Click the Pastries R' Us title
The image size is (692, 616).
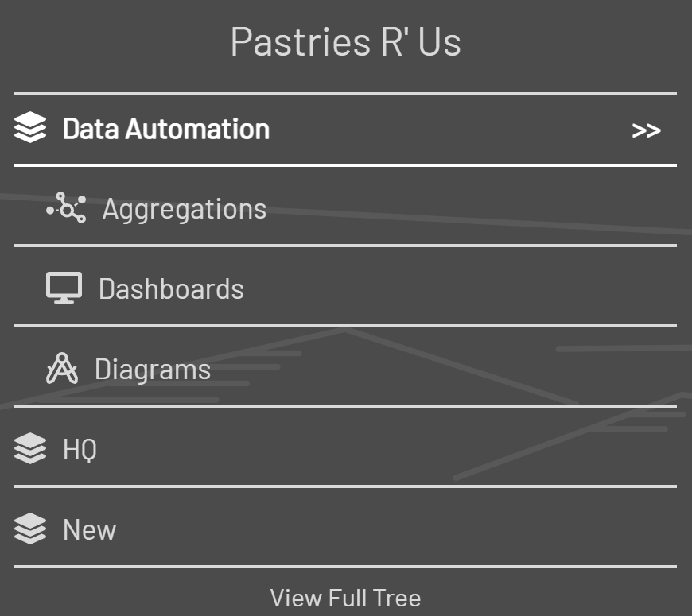coord(345,41)
